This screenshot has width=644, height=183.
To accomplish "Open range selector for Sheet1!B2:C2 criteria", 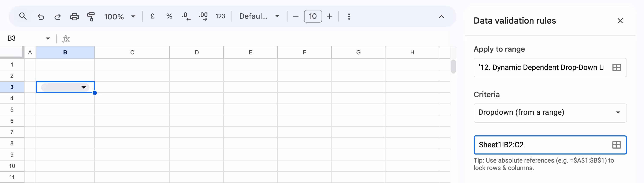I will (617, 145).
